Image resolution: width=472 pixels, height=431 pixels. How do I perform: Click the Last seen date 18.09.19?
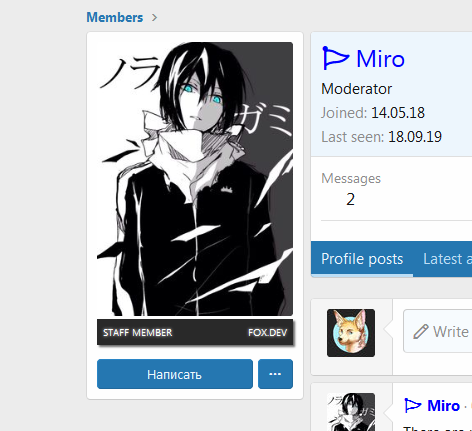pos(415,137)
